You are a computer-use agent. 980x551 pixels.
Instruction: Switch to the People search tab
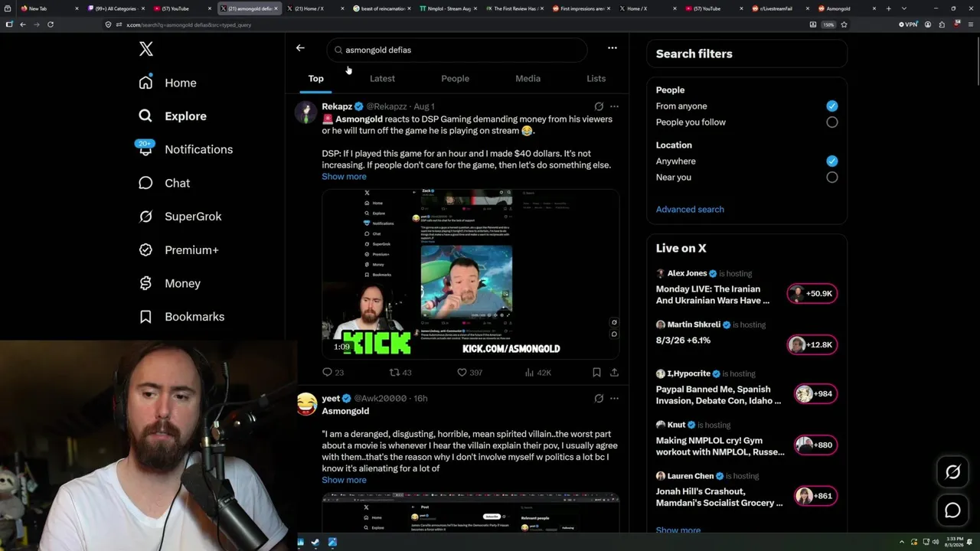click(455, 79)
